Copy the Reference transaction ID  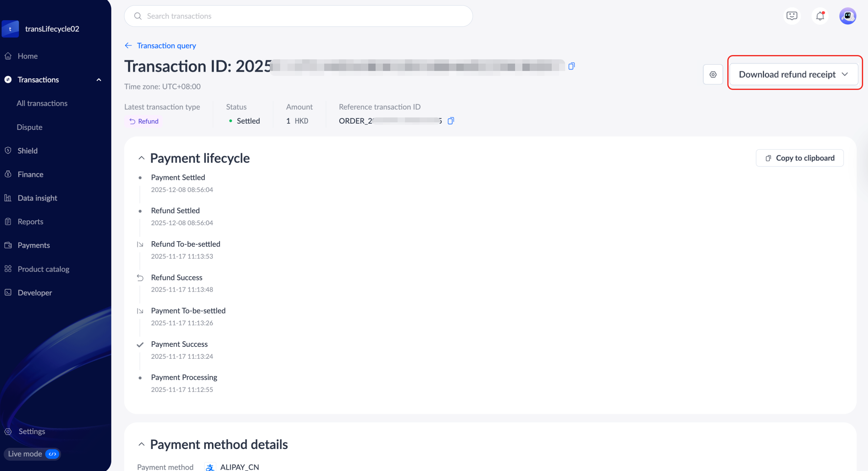[x=451, y=121]
